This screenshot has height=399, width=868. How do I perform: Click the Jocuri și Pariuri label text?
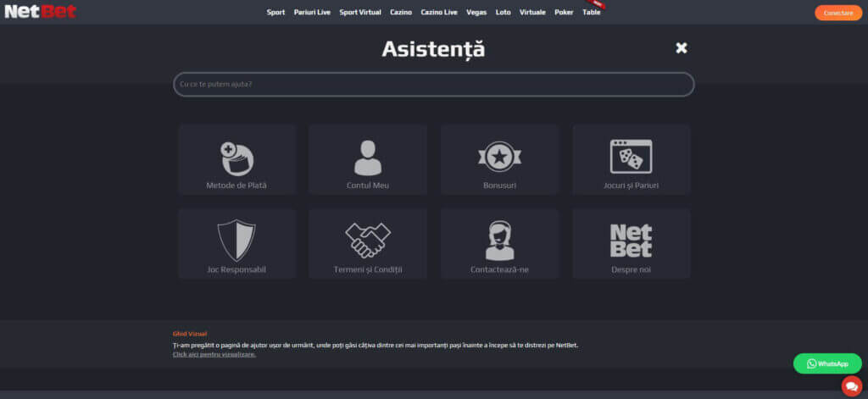(x=631, y=186)
